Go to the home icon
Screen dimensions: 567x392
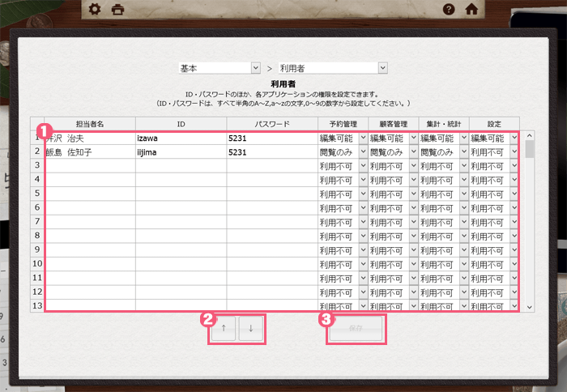point(471,10)
